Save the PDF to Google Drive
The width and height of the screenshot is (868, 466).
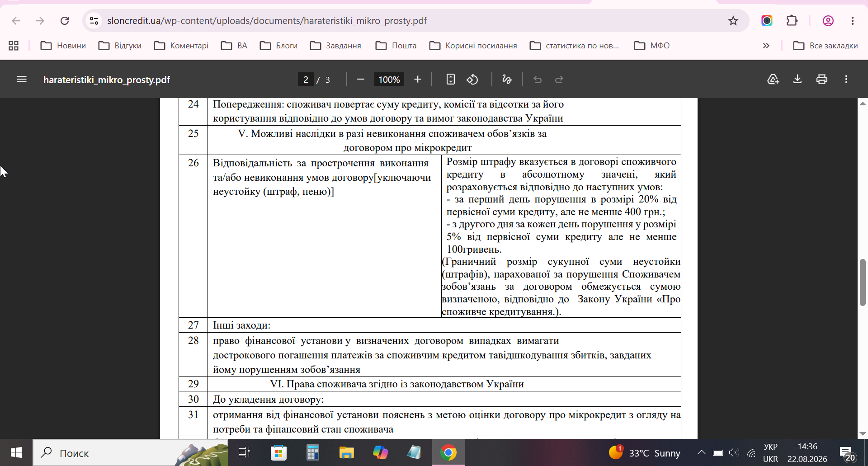pyautogui.click(x=773, y=80)
